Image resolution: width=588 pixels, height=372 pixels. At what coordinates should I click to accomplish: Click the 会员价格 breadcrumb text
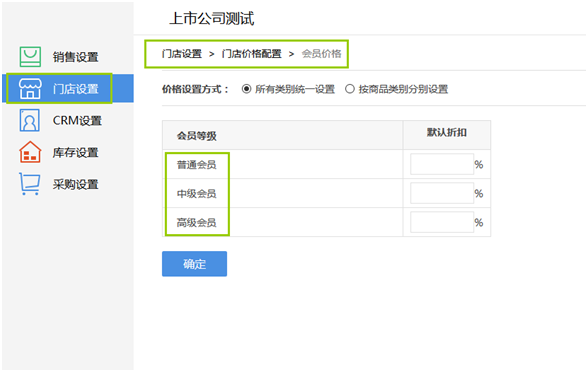tap(321, 54)
